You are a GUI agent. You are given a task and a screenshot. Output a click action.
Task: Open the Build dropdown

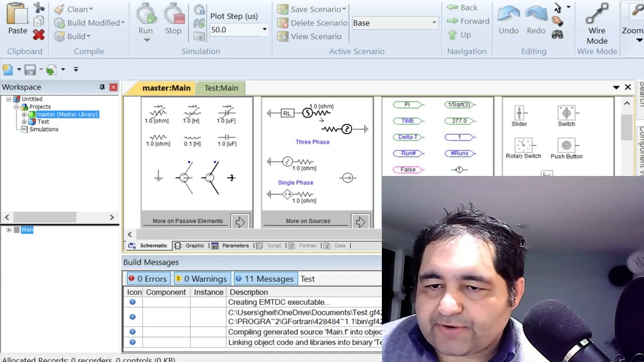click(x=72, y=36)
